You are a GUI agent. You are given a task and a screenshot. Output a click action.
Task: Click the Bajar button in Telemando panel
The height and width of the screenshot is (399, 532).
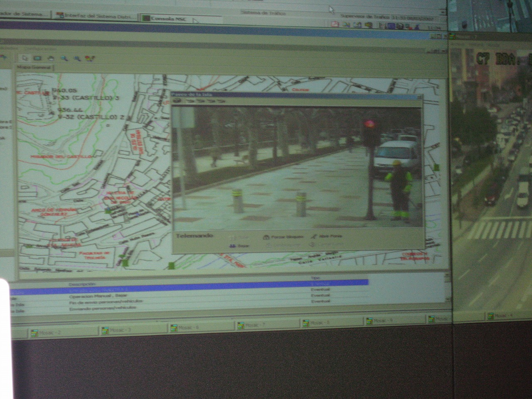coord(239,246)
